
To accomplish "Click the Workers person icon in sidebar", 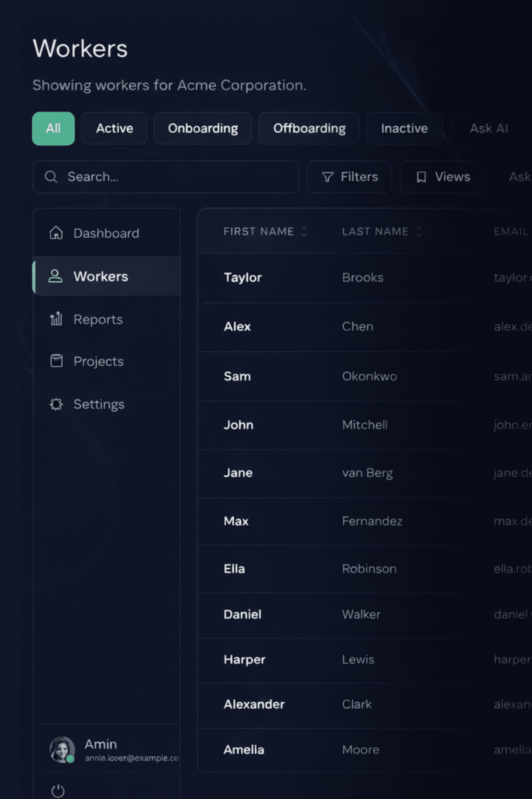I will coord(55,276).
